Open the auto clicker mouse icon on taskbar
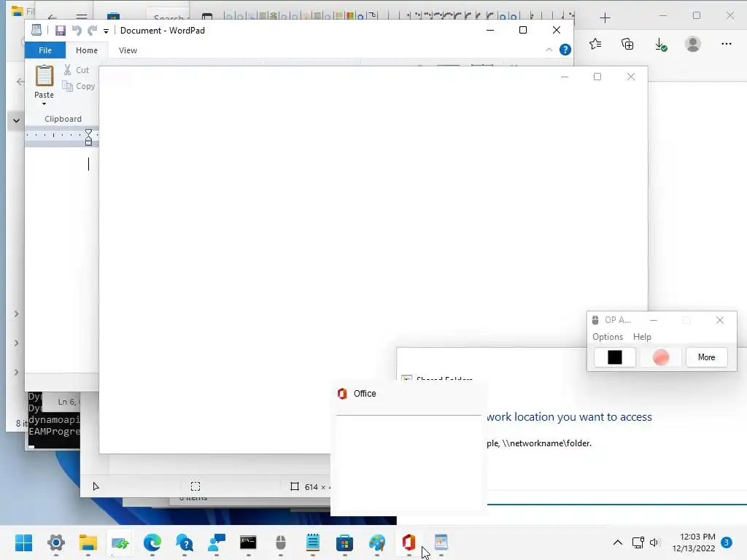 pos(281,542)
